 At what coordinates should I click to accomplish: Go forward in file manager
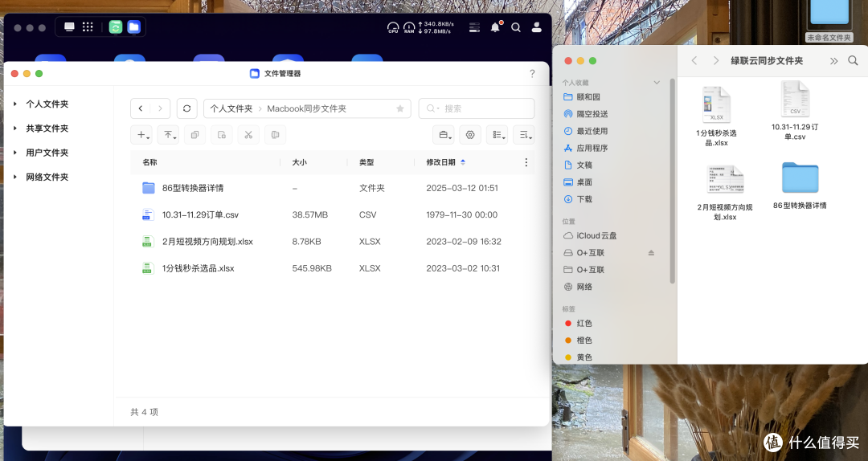point(160,108)
